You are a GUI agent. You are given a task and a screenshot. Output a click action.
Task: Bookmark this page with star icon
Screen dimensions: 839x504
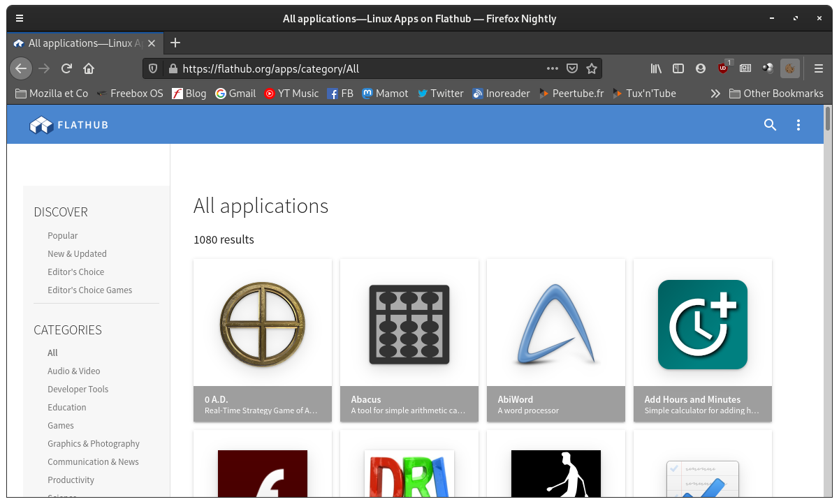click(592, 68)
